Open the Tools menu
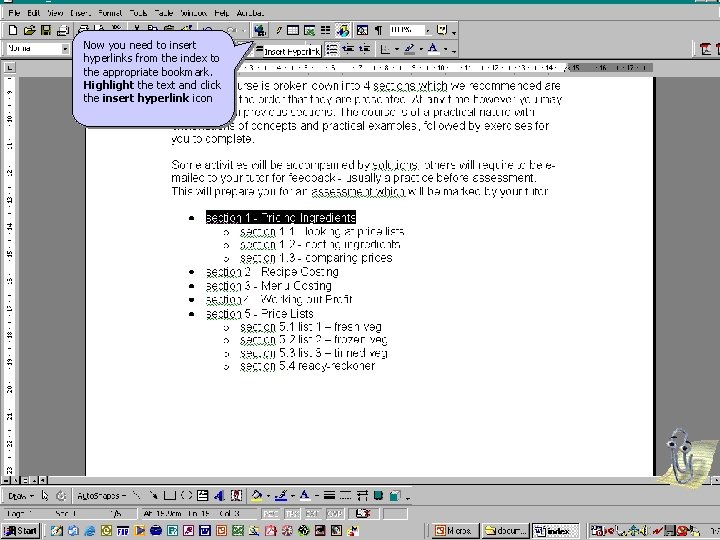 point(138,13)
